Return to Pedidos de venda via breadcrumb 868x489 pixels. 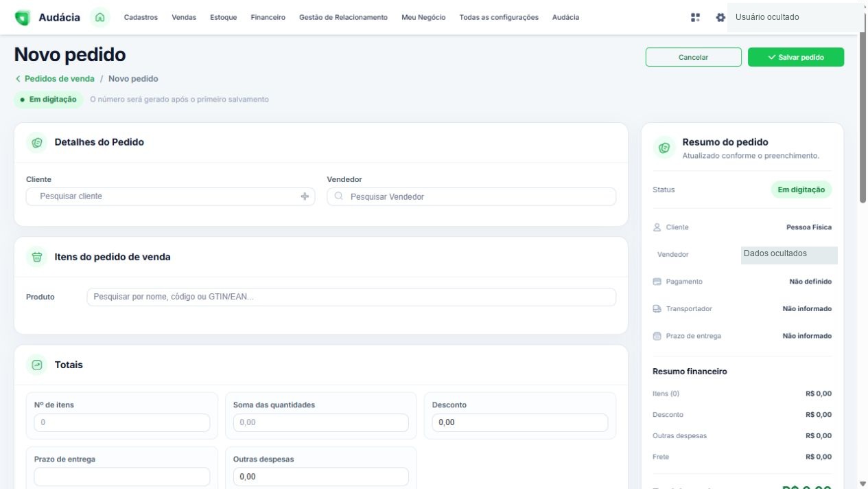click(60, 79)
